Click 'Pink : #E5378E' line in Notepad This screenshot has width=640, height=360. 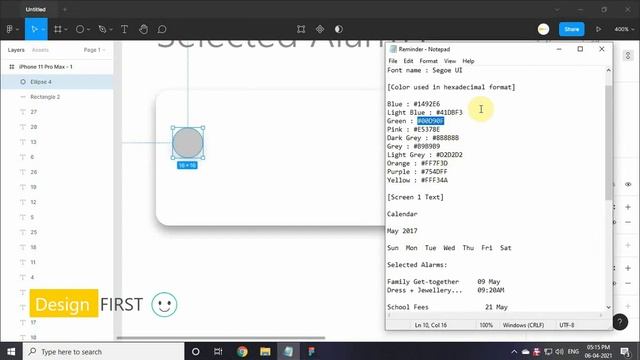click(x=413, y=129)
